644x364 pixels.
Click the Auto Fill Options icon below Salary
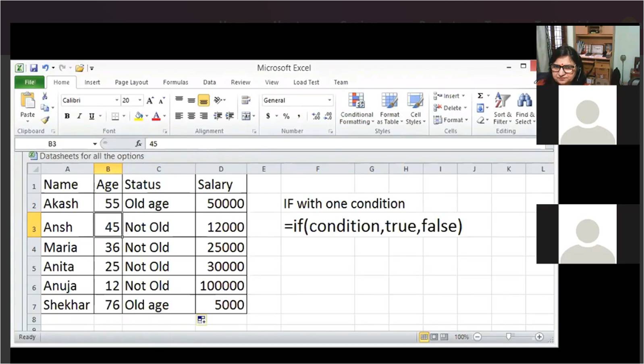202,320
